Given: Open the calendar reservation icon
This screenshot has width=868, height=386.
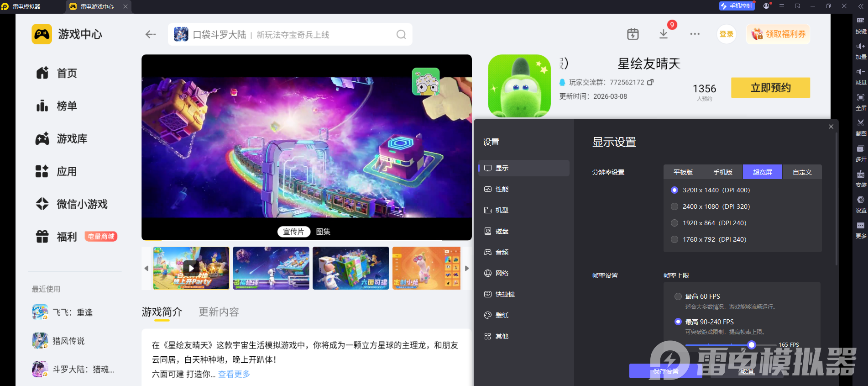Looking at the screenshot, I should pos(633,34).
